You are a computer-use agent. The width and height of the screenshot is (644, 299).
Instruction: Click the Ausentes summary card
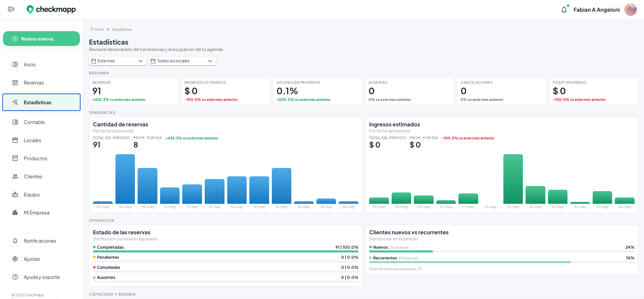(x=409, y=91)
